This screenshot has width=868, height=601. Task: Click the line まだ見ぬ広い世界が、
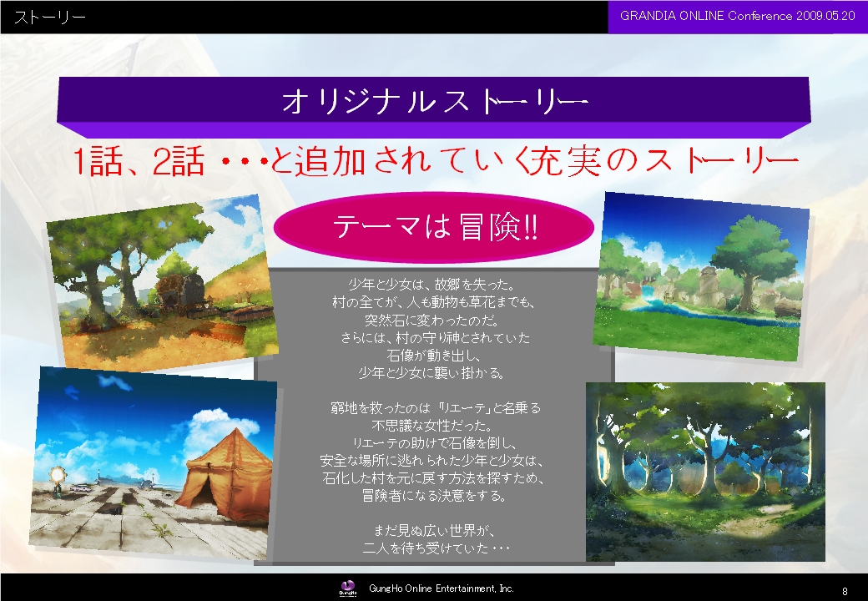tap(433, 531)
